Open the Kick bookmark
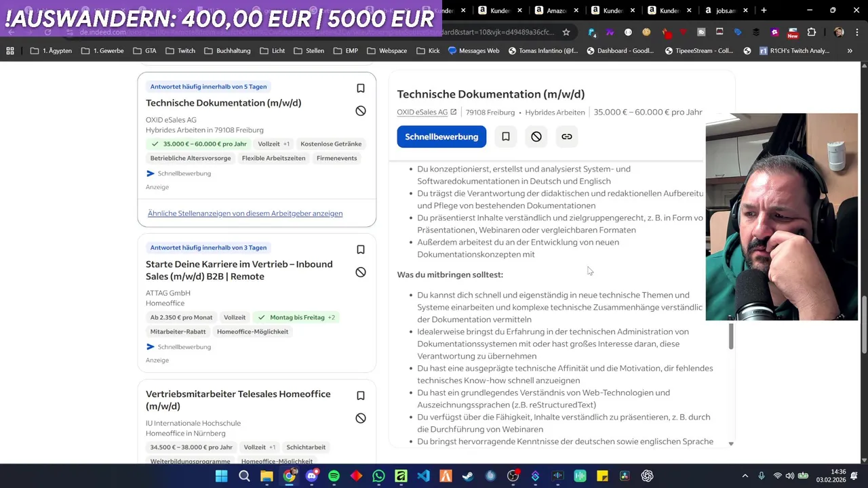 click(x=428, y=51)
